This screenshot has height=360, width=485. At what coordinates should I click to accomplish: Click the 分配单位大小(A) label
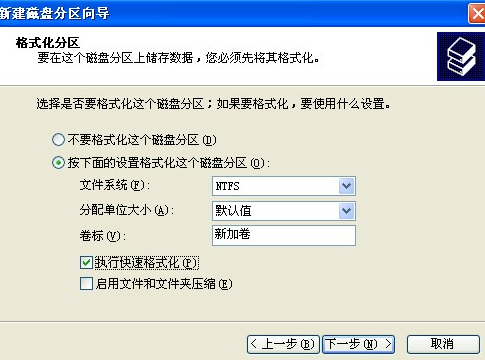point(127,210)
